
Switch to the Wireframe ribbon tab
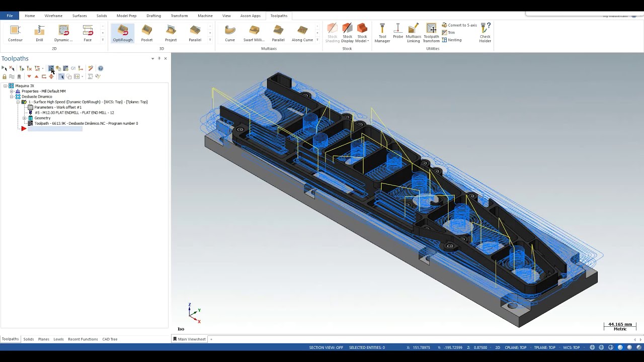[53, 16]
